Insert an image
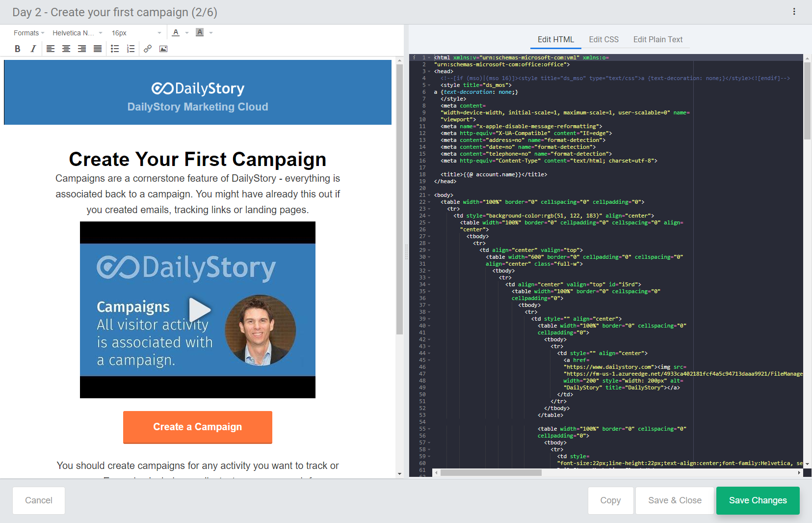Image resolution: width=812 pixels, height=523 pixels. (163, 49)
